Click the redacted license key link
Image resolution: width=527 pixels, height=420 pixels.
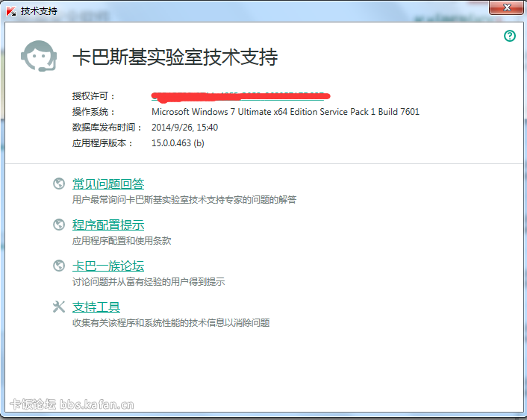pos(240,96)
